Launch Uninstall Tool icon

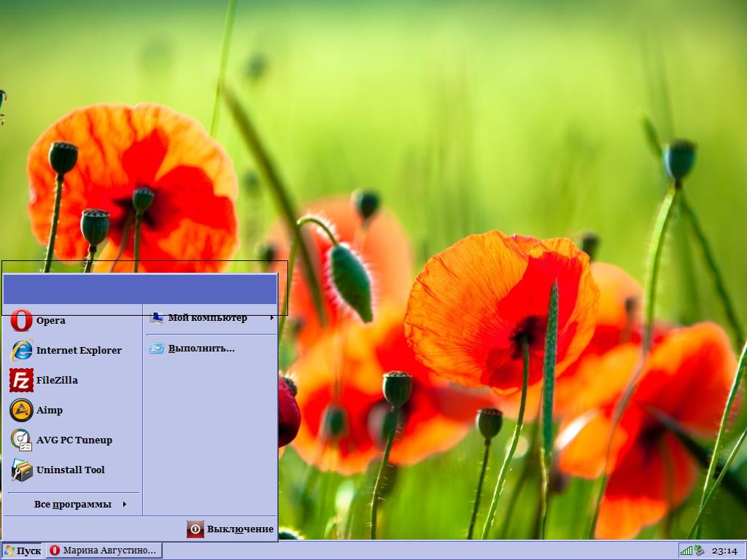pyautogui.click(x=21, y=470)
